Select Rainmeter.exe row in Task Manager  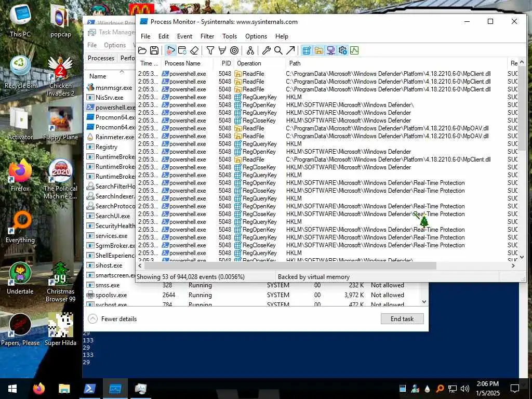110,137
